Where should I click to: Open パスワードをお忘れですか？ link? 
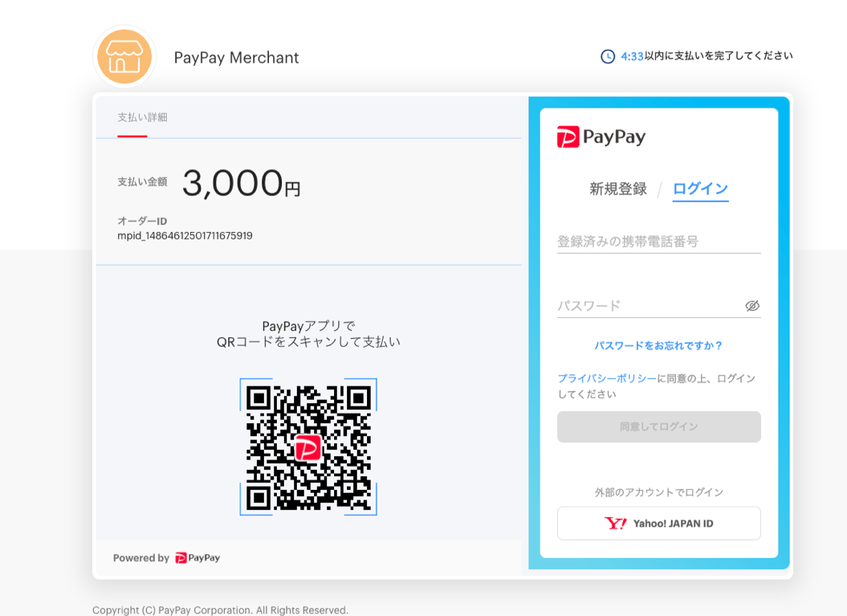(658, 346)
